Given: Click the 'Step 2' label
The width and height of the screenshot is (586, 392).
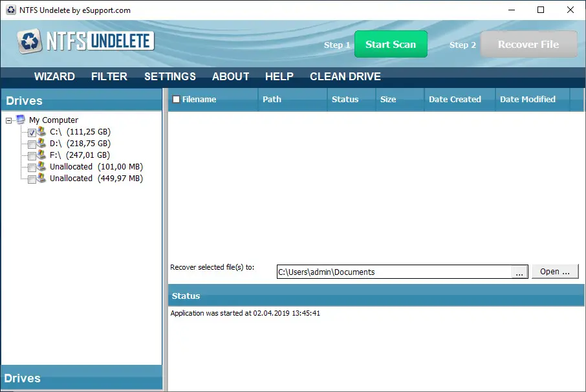Looking at the screenshot, I should 462,45.
